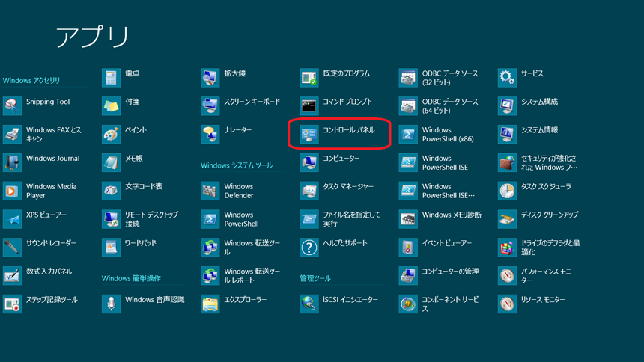
Task: Launch Windows PowerShell (x86) icon
Action: [x=408, y=134]
